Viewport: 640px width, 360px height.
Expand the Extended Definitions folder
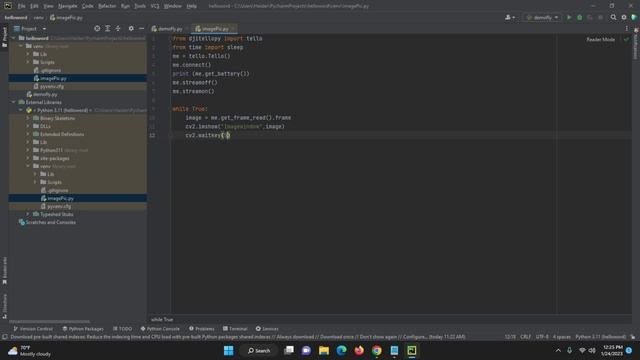pos(28,134)
